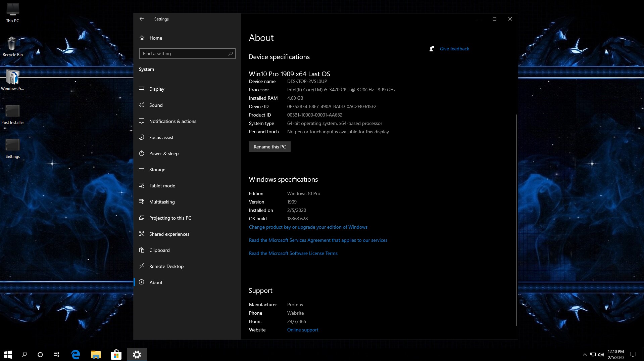The image size is (644, 361).
Task: Open Microsoft Software License Terms link
Action: pyautogui.click(x=293, y=253)
